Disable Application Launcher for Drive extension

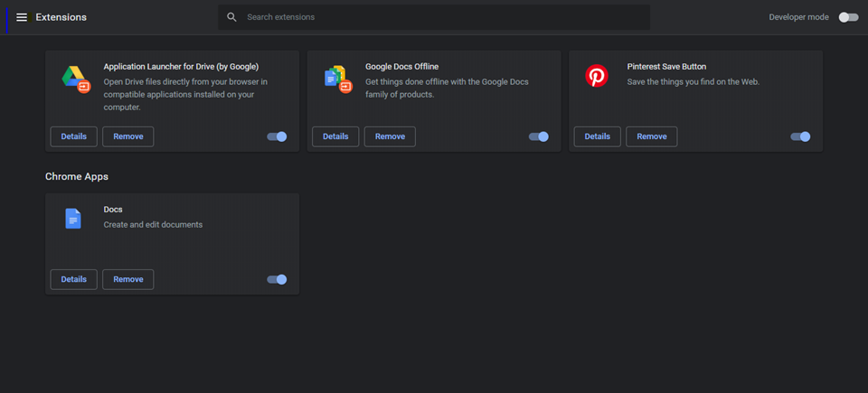click(x=277, y=136)
